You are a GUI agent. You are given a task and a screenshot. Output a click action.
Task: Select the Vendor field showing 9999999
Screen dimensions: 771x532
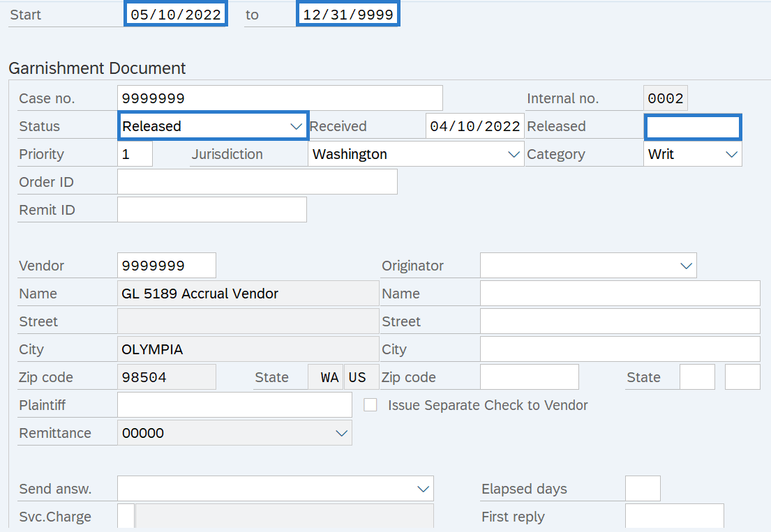click(166, 265)
